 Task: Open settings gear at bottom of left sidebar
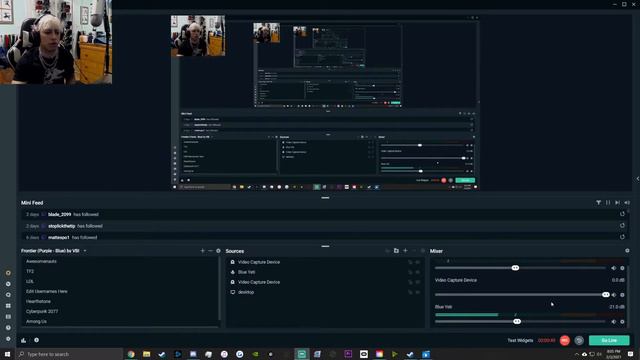pos(8,339)
